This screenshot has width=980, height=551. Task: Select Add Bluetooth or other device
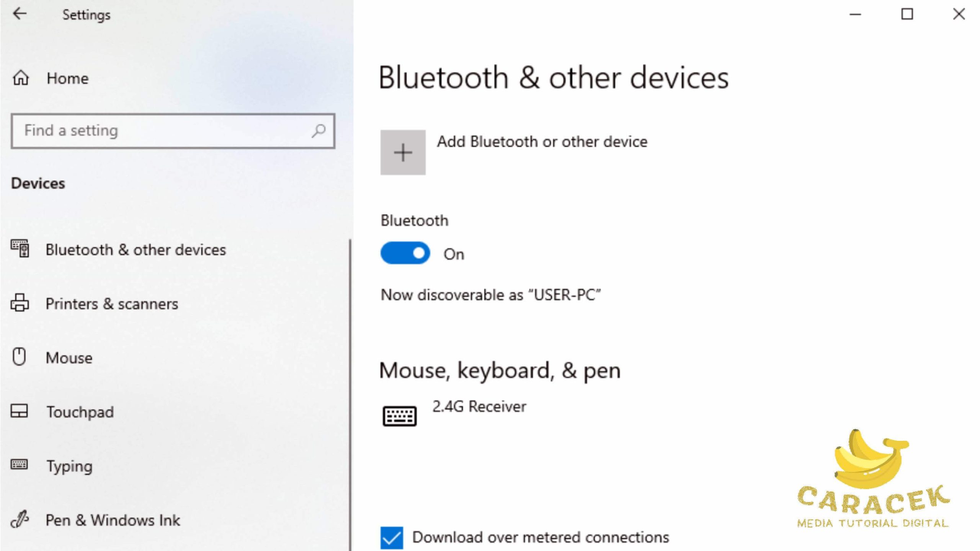pos(542,142)
